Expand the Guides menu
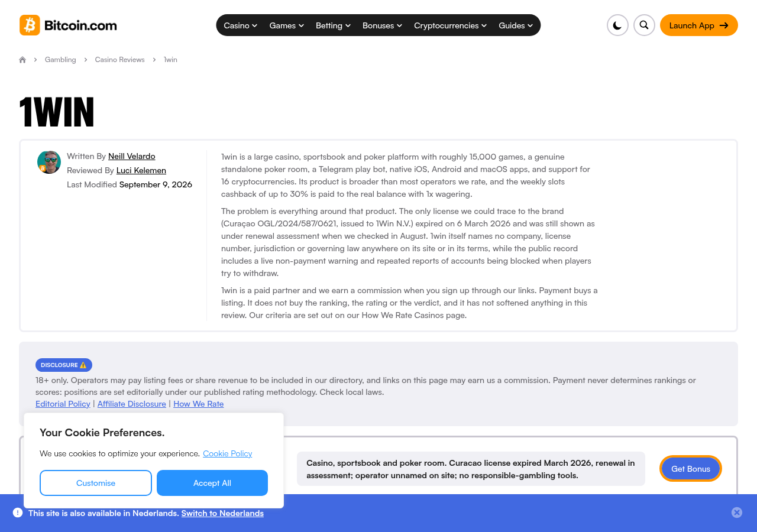Image resolution: width=757 pixels, height=532 pixels. click(516, 25)
